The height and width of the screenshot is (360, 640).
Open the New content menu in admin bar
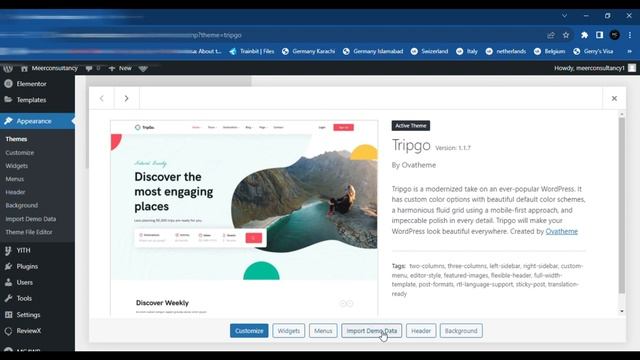pos(120,68)
